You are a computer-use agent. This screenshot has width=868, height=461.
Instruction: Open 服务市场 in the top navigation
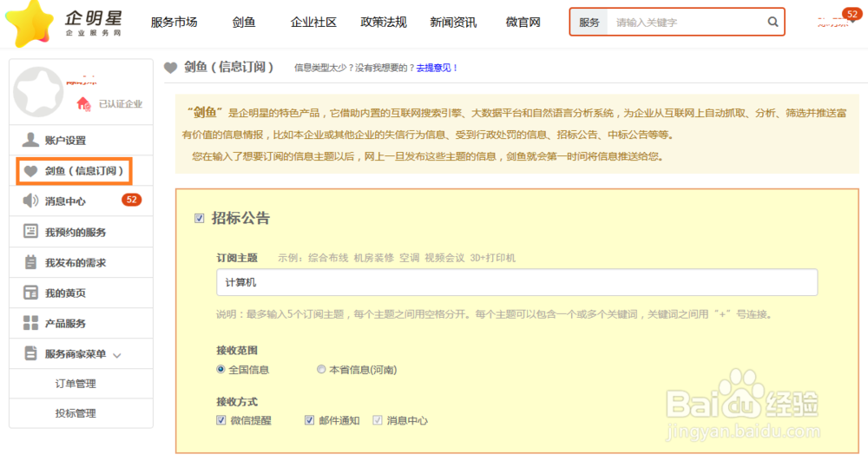pos(174,22)
